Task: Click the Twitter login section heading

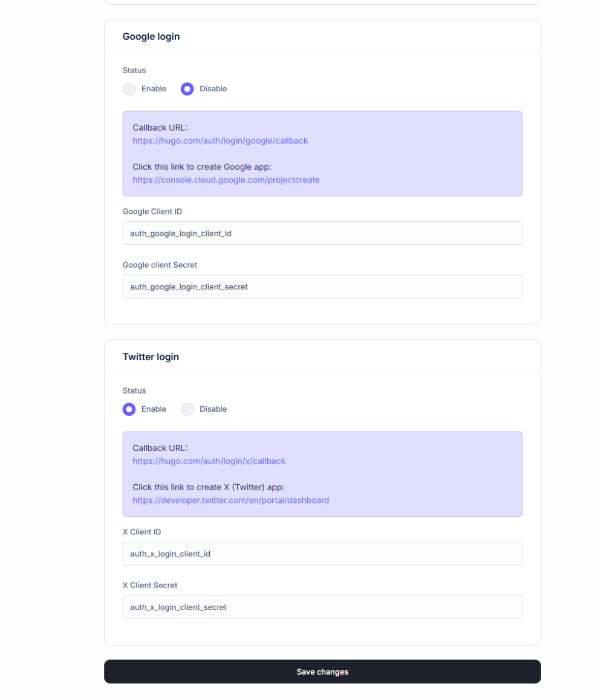Action: 151,357
